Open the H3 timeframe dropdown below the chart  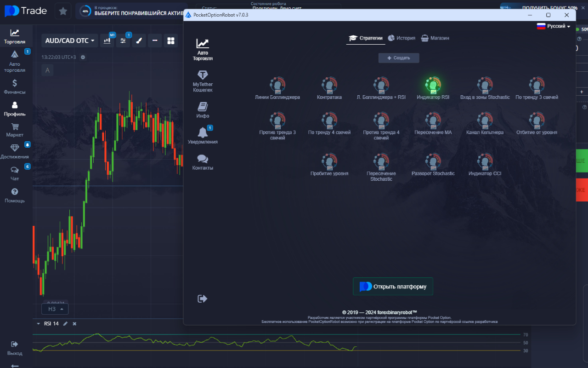[x=55, y=309]
